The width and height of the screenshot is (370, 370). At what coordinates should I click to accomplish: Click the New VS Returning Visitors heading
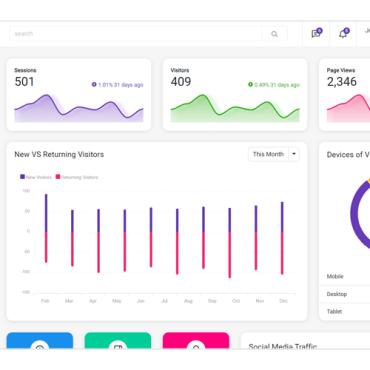[x=59, y=154]
